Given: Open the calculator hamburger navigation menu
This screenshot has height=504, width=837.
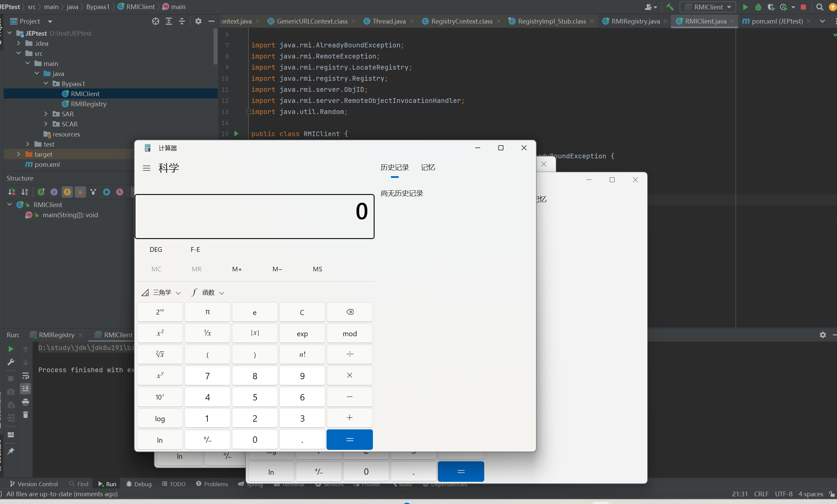Looking at the screenshot, I should [x=146, y=168].
